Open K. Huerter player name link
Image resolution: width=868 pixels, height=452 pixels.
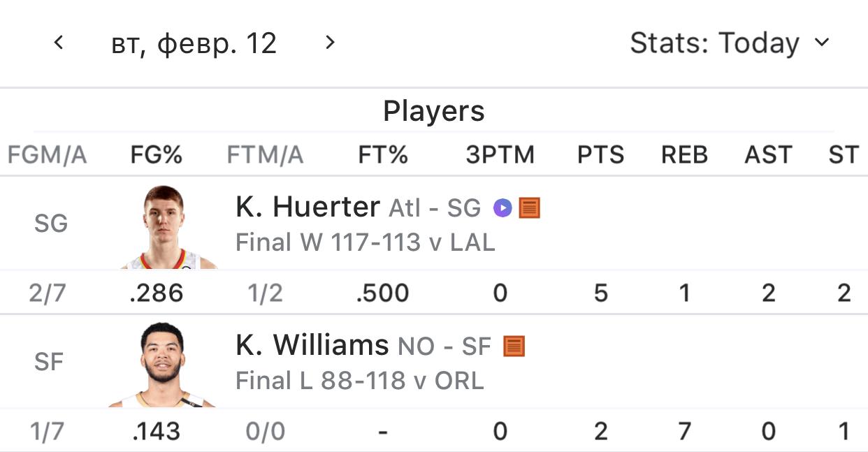pyautogui.click(x=308, y=207)
